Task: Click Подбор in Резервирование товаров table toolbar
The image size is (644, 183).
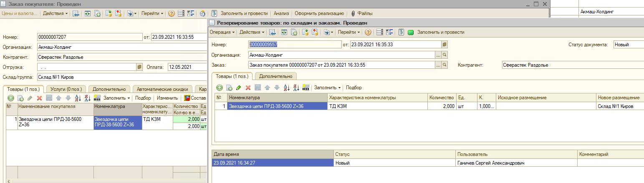Action: click(354, 88)
